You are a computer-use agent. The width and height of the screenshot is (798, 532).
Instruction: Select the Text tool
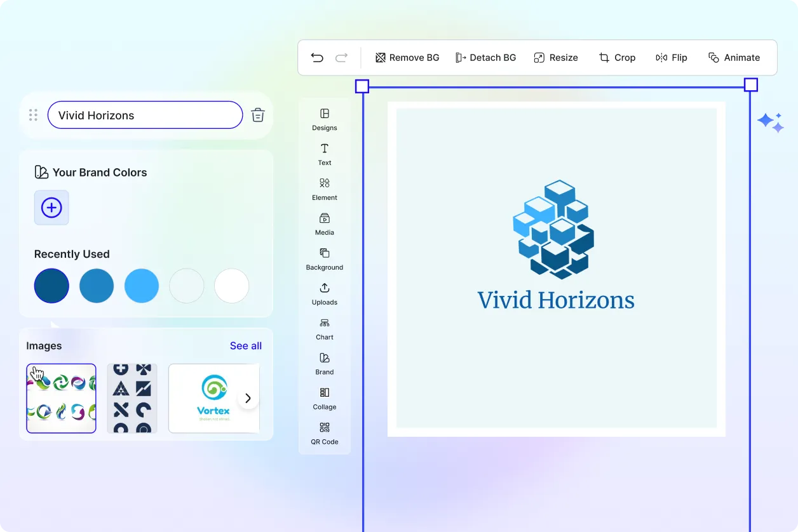coord(325,154)
